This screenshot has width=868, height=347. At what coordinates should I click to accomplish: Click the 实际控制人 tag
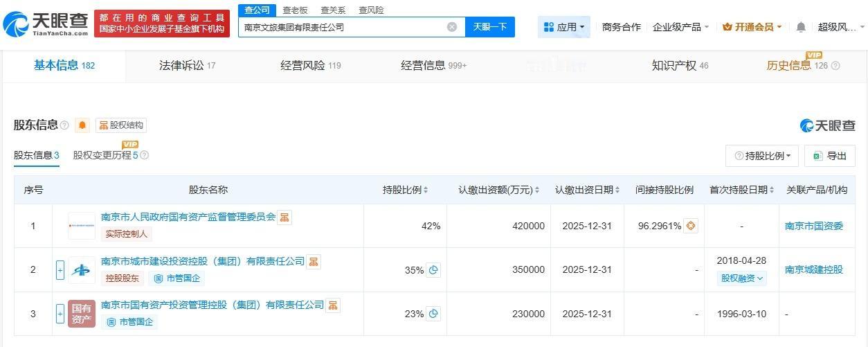127,234
